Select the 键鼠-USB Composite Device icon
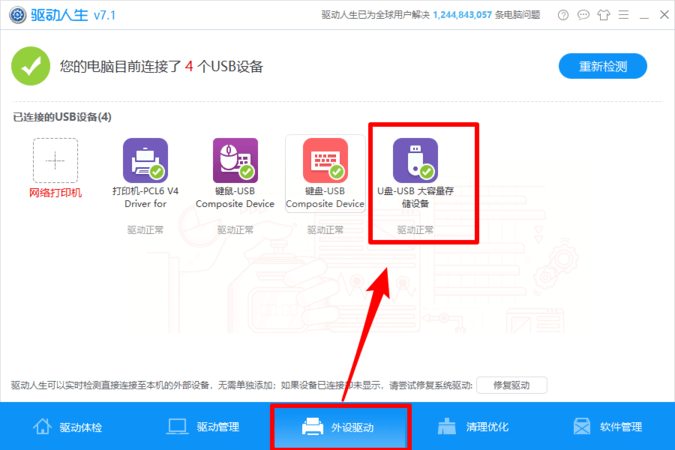Image resolution: width=675 pixels, height=450 pixels. (235, 160)
